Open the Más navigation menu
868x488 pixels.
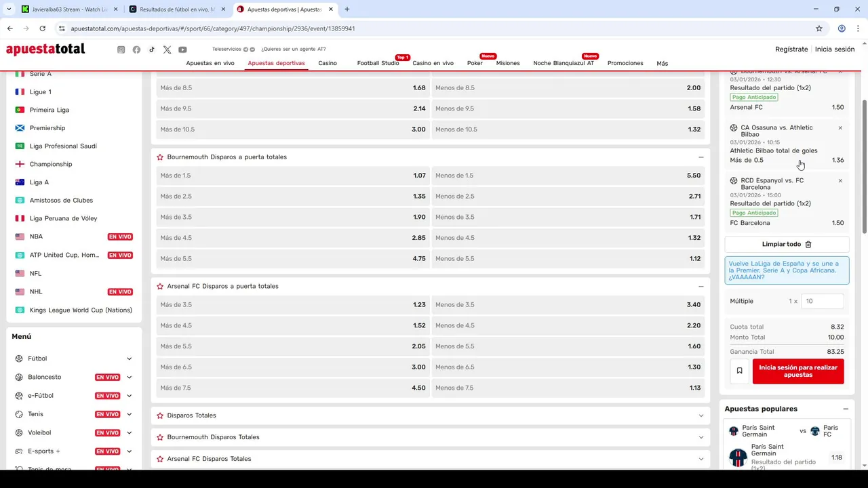(x=663, y=64)
